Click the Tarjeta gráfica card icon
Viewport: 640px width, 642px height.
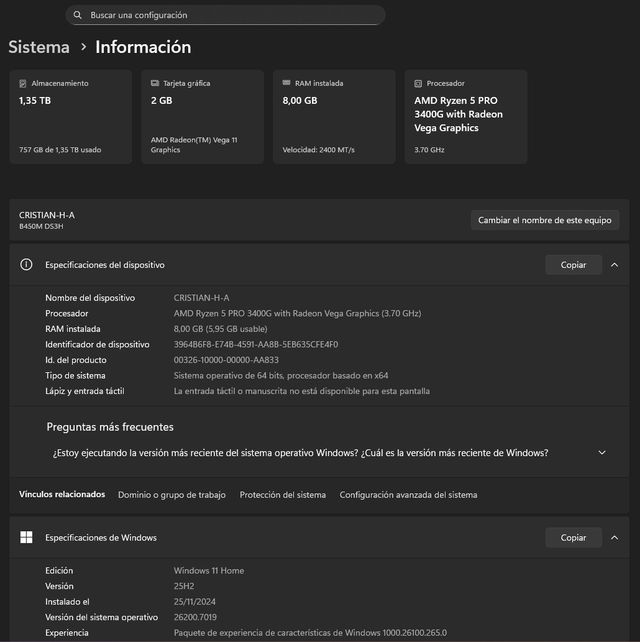(155, 83)
